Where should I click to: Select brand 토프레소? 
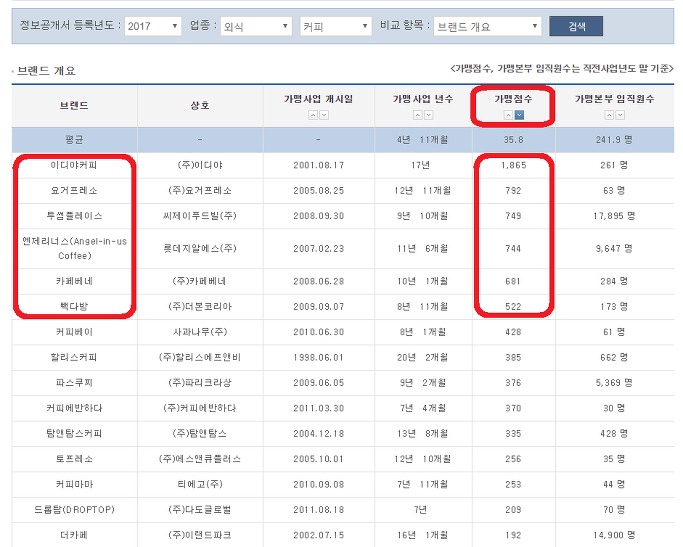(x=74, y=459)
